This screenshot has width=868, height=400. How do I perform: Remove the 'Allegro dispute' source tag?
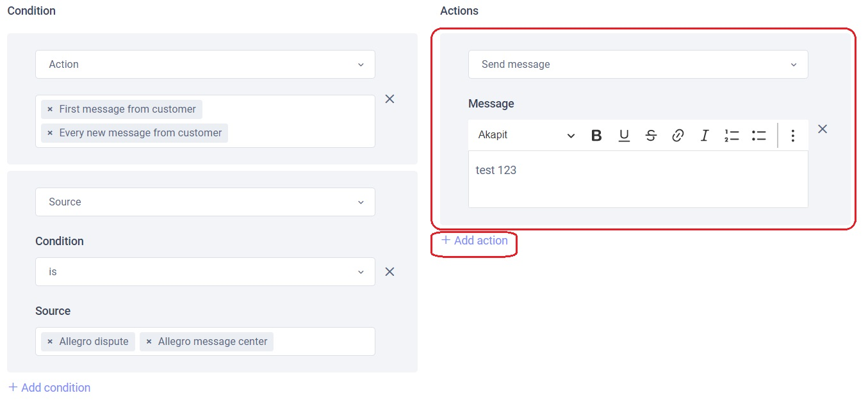[50, 342]
